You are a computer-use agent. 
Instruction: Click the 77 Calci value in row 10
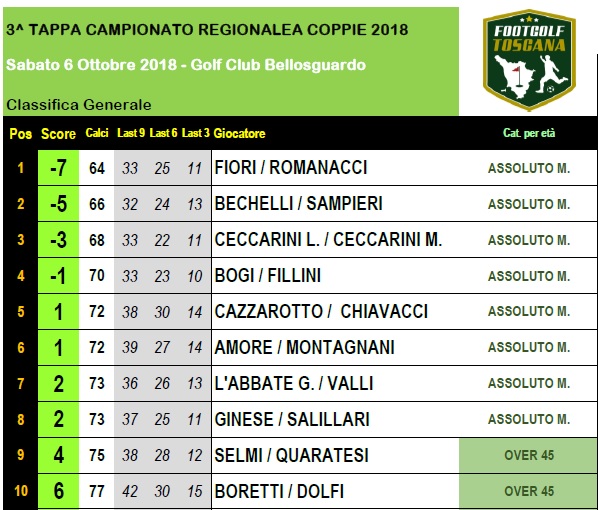pyautogui.click(x=97, y=491)
